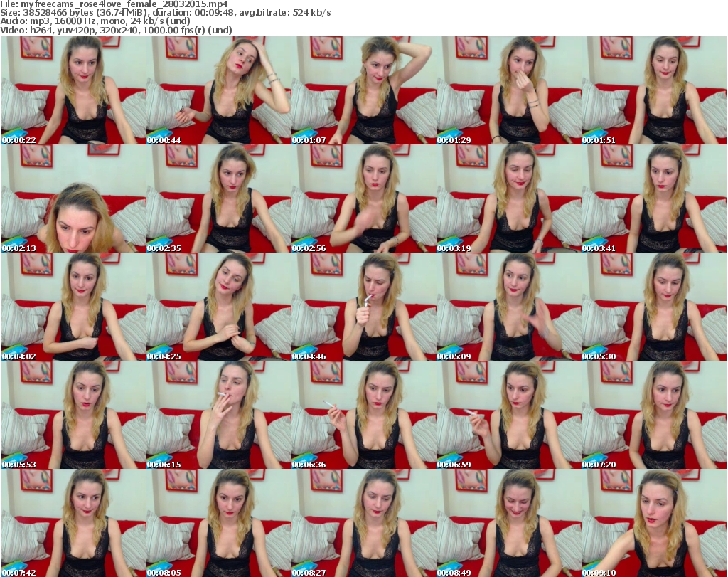The height and width of the screenshot is (577, 728).
Task: Select the thumbnail timestamped 00:04:25
Action: (219, 307)
